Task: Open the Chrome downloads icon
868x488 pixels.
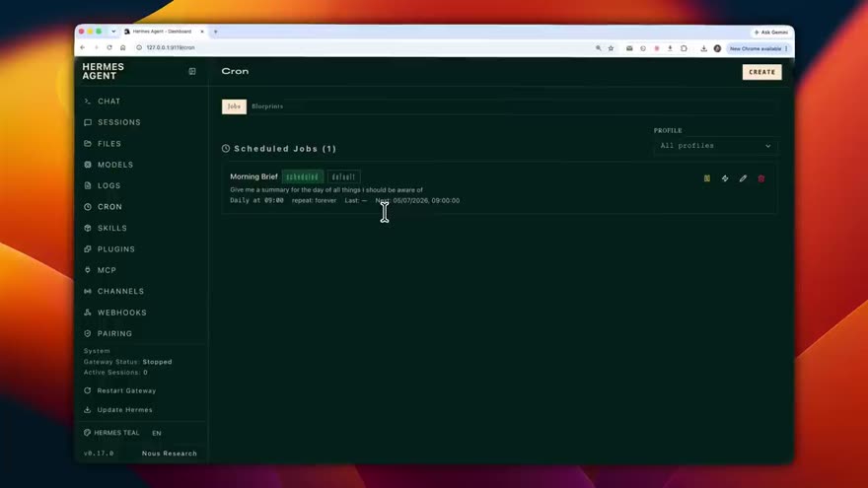Action: 703,48
